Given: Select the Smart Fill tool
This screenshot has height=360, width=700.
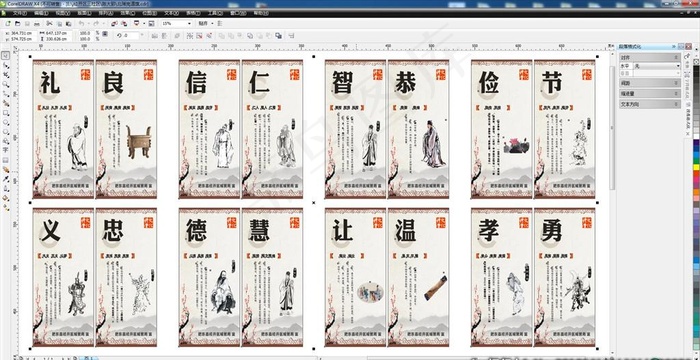Looking at the screenshot, I should [x=6, y=103].
